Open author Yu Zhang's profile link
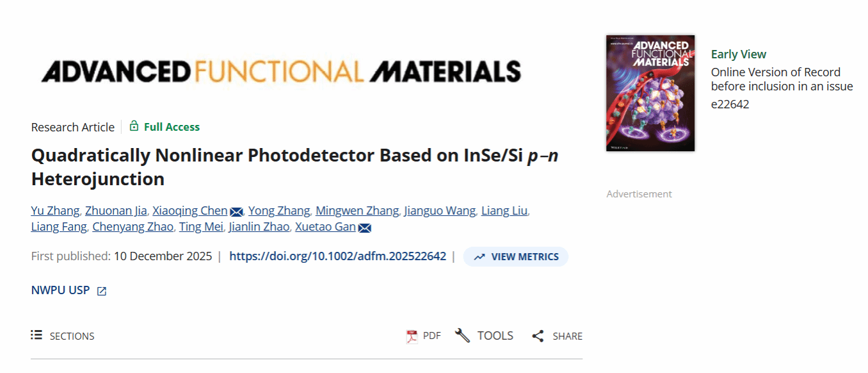The width and height of the screenshot is (868, 373). point(55,211)
